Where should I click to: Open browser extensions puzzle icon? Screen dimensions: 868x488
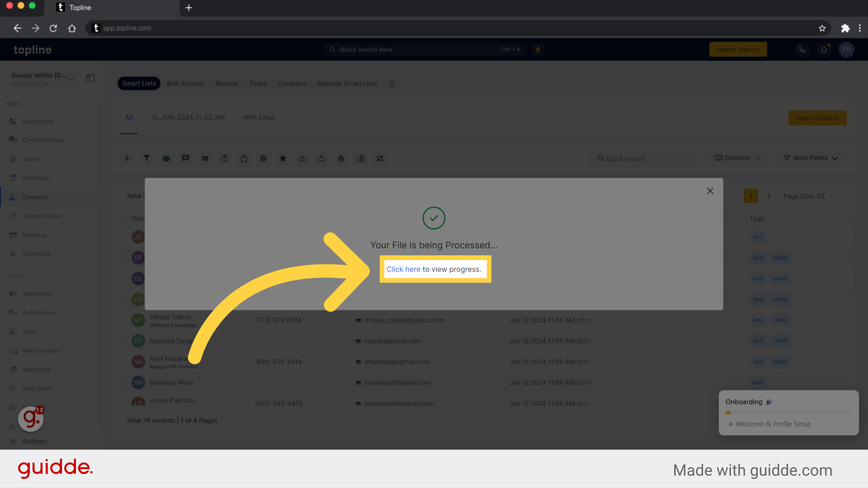(845, 28)
